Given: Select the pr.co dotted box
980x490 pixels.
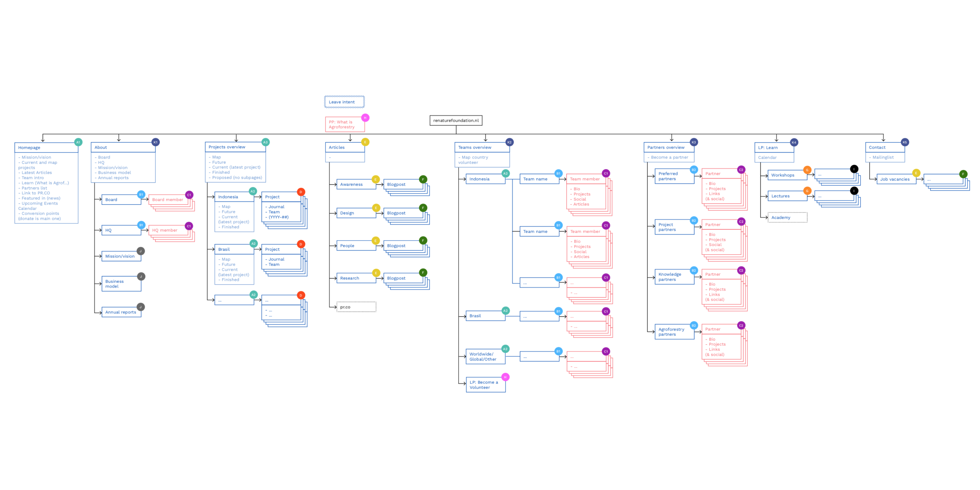Looking at the screenshot, I should coord(356,307).
